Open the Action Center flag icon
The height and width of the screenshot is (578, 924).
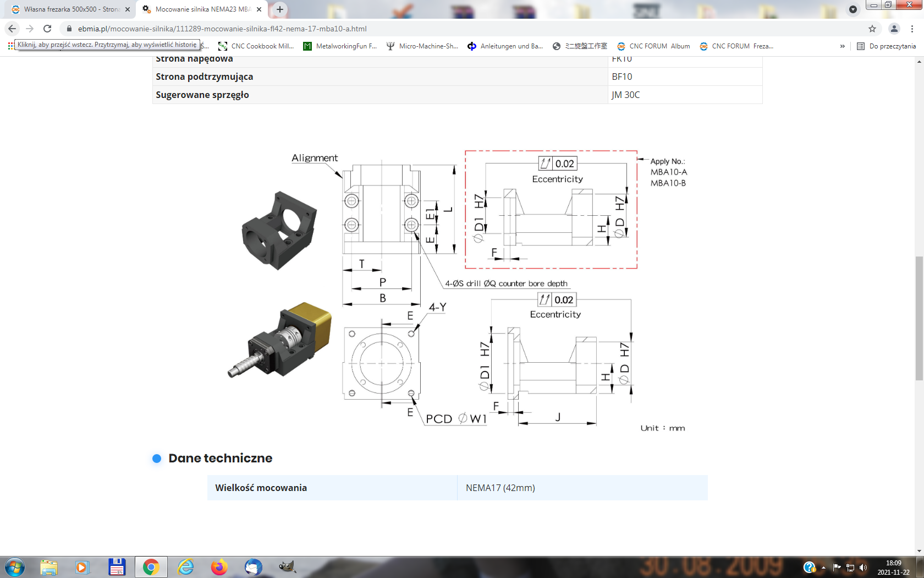pyautogui.click(x=837, y=567)
